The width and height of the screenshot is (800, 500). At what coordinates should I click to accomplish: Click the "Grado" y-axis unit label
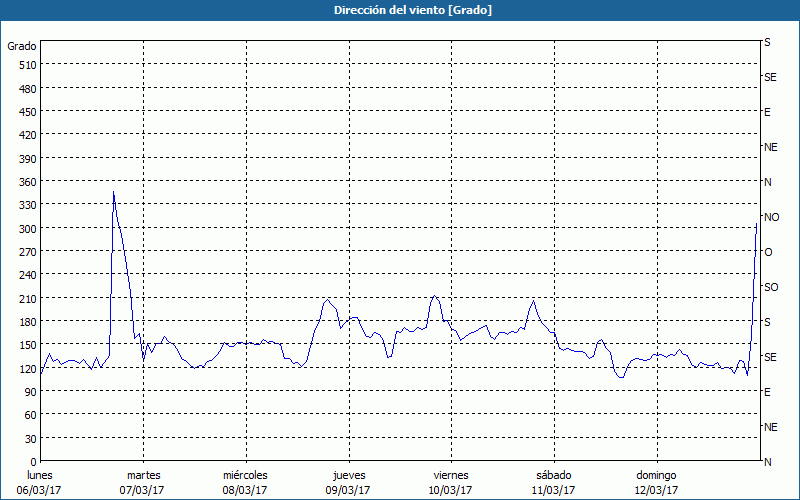(22, 46)
